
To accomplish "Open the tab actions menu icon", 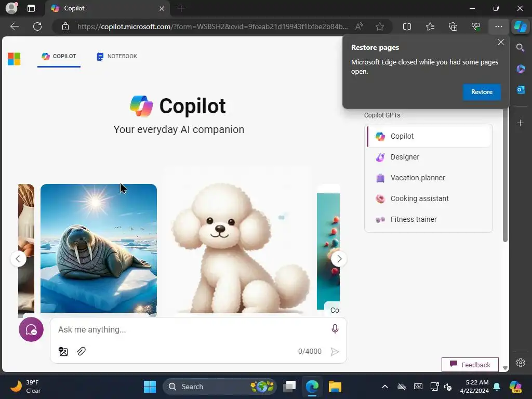I will [x=31, y=8].
